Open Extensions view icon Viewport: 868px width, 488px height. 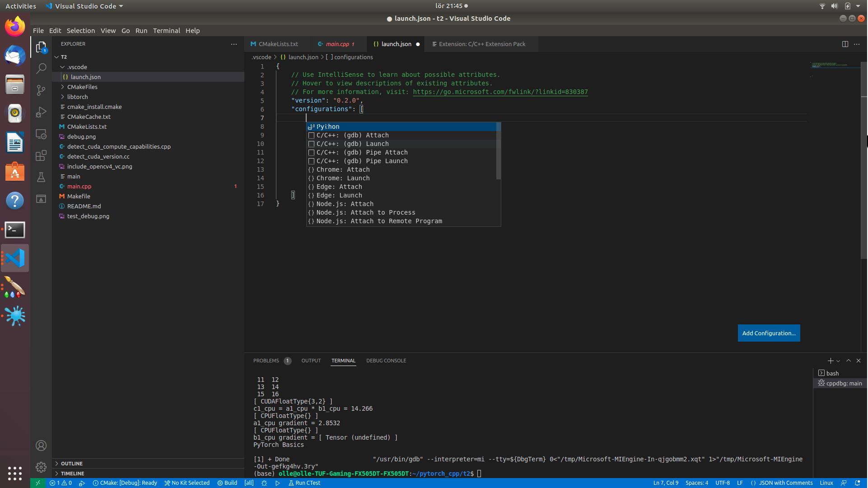(41, 155)
